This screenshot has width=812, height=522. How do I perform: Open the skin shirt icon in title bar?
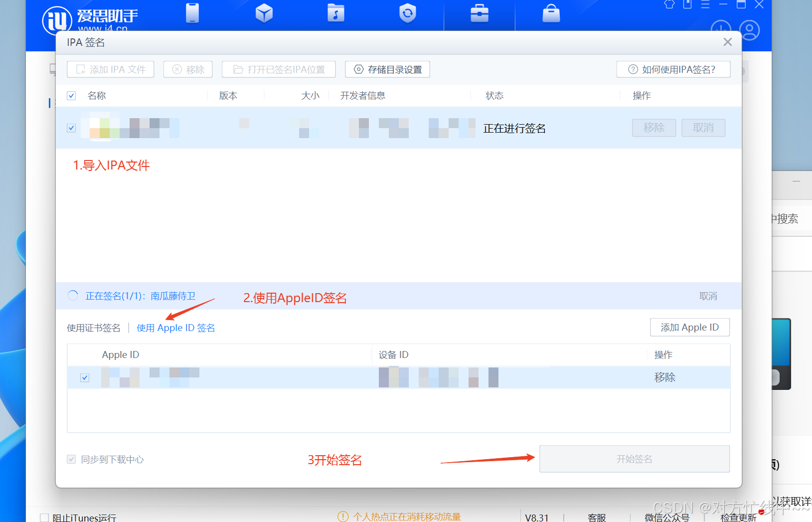[x=669, y=4]
